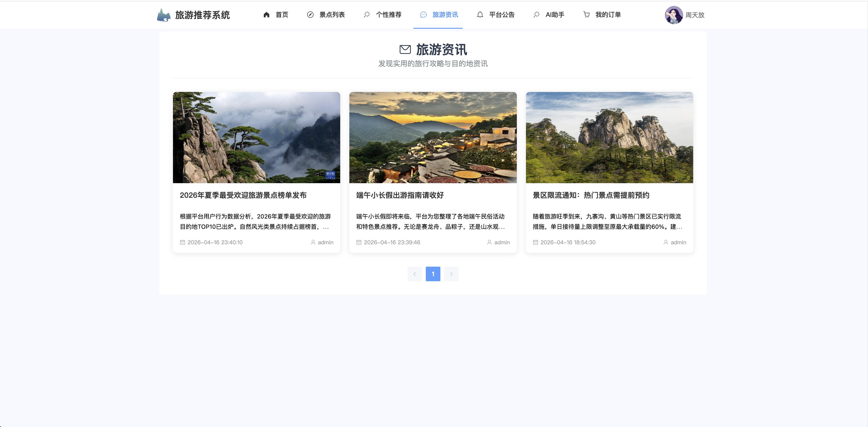The width and height of the screenshot is (868, 427).
Task: Click the date 2026-04-16 18:54:30
Action: [x=568, y=242]
